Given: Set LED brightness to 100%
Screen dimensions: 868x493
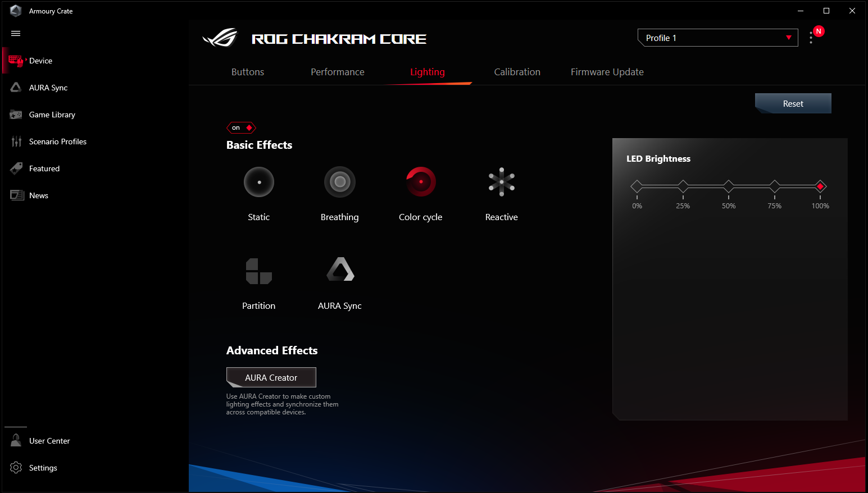Looking at the screenshot, I should click(820, 186).
